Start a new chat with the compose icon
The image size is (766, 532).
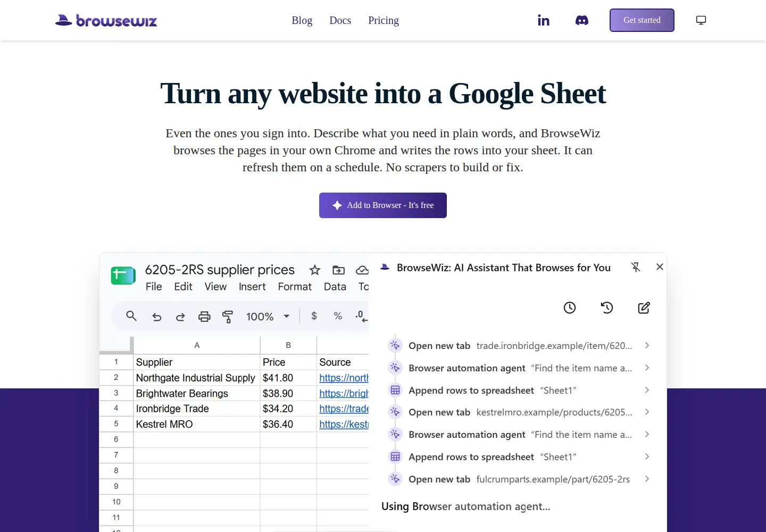pos(644,307)
